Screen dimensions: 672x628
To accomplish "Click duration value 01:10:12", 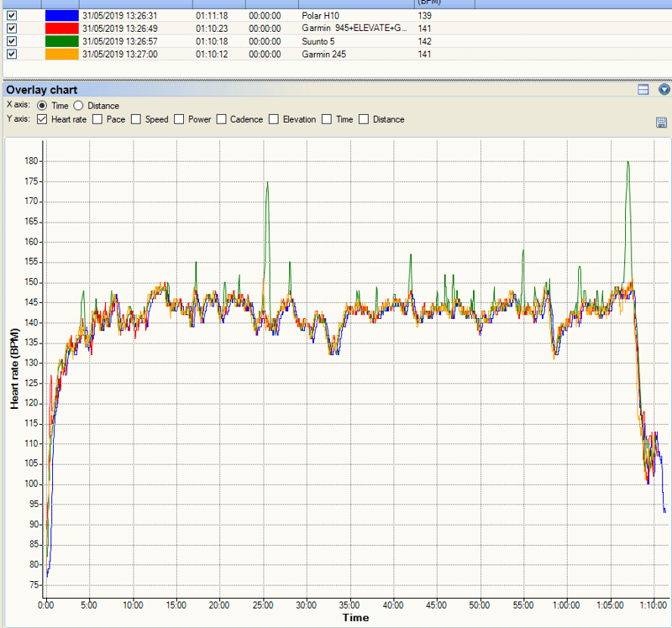I will pyautogui.click(x=212, y=55).
